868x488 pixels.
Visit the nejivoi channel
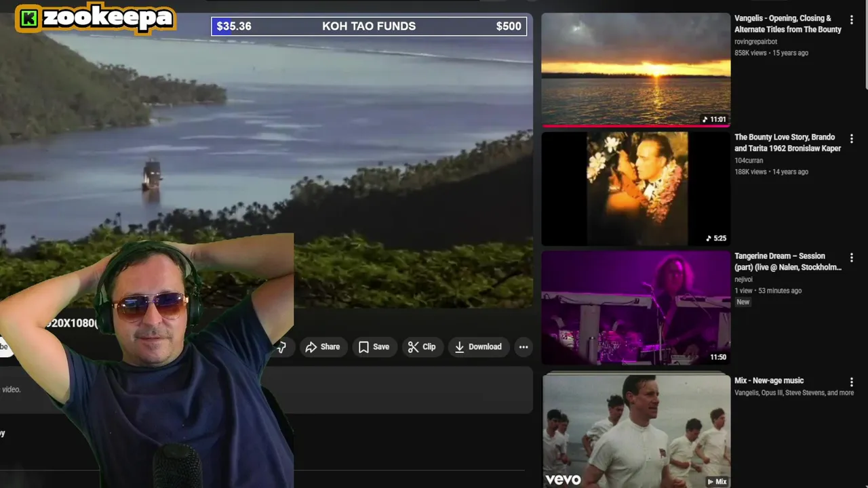click(743, 279)
